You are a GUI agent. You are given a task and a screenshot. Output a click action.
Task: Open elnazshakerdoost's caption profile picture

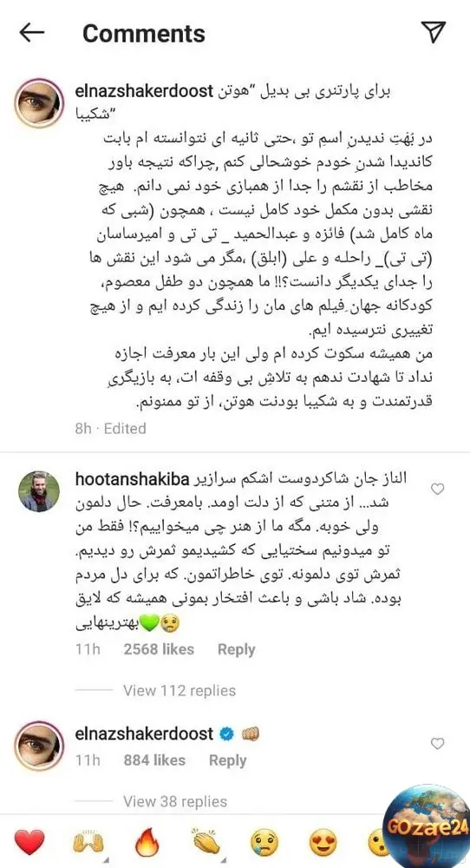(x=39, y=103)
